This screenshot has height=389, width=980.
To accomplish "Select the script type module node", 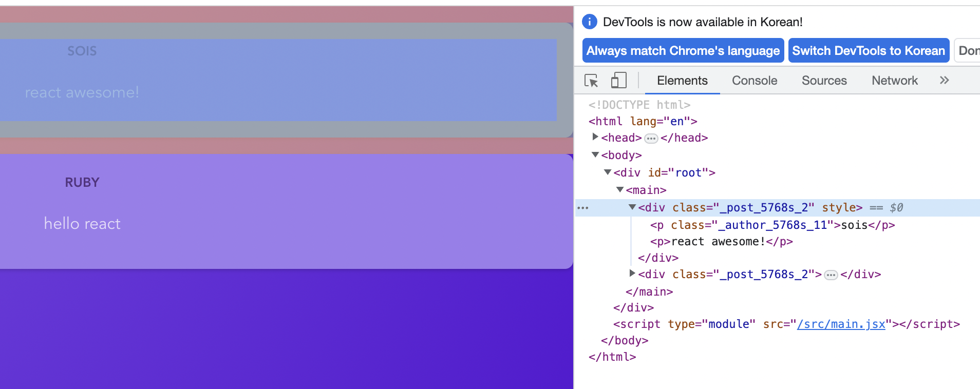I will (x=786, y=324).
